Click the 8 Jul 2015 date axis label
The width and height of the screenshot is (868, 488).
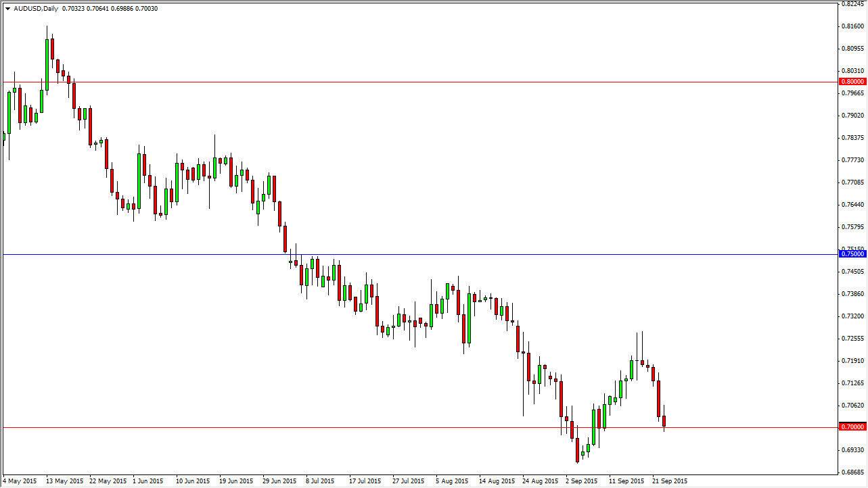coord(319,481)
